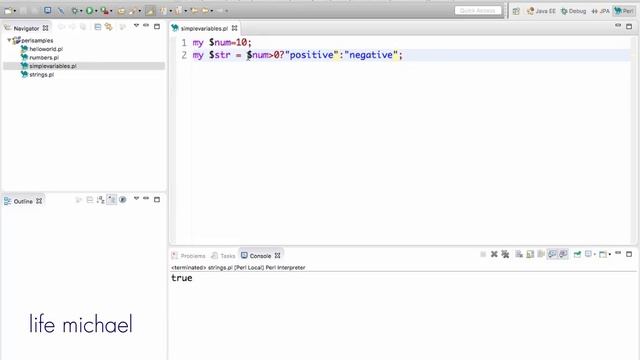Toggle the pressed Outline filter button
Screen dimensions: 640x360
(x=111, y=200)
